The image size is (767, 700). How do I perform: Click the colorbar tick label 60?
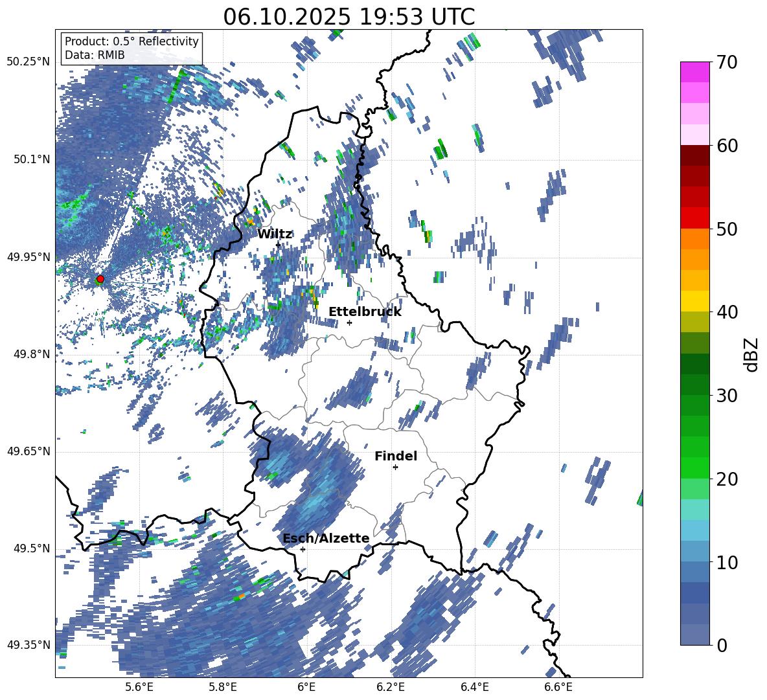[727, 146]
